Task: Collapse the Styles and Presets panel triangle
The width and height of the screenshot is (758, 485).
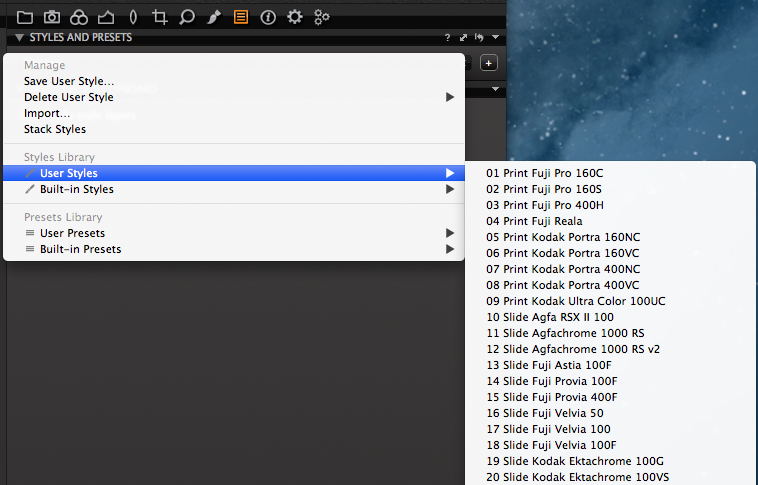Action: click(x=19, y=38)
